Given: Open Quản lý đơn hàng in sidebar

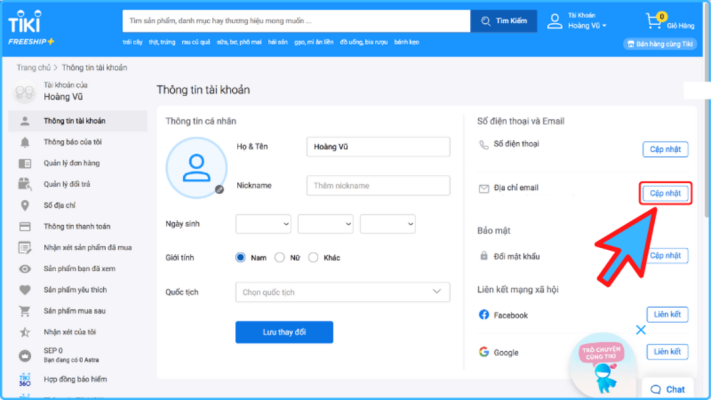Looking at the screenshot, I should (72, 163).
